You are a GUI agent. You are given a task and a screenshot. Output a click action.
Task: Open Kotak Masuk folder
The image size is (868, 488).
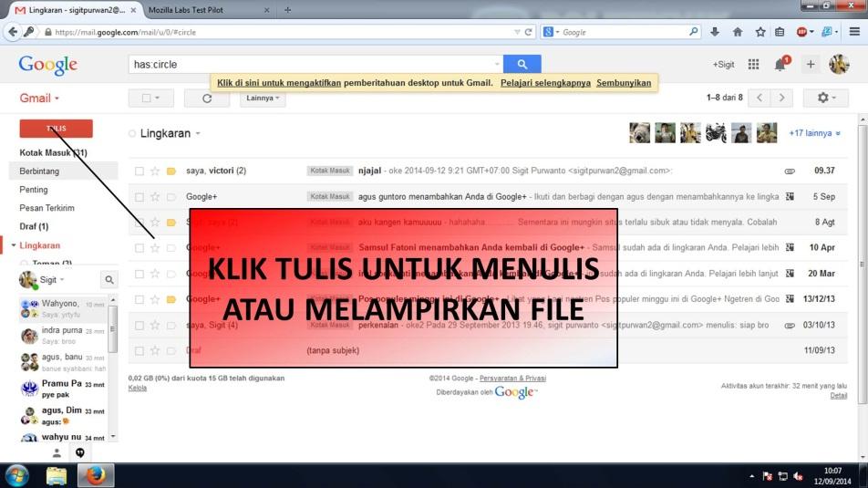(x=53, y=153)
